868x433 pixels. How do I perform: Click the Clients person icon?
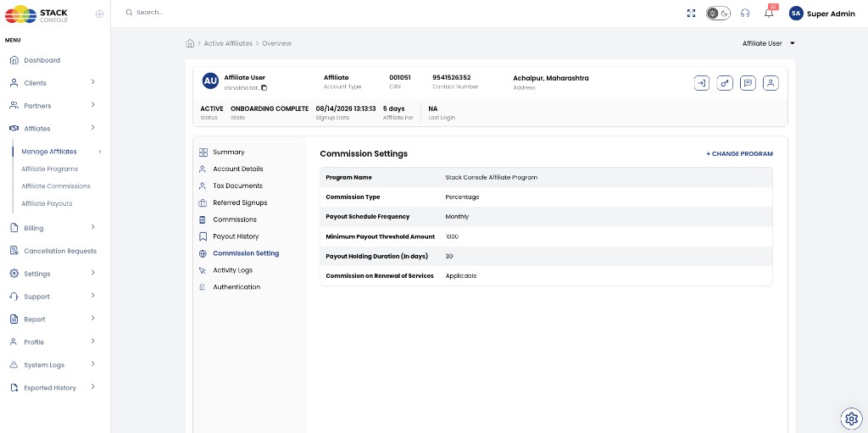14,83
